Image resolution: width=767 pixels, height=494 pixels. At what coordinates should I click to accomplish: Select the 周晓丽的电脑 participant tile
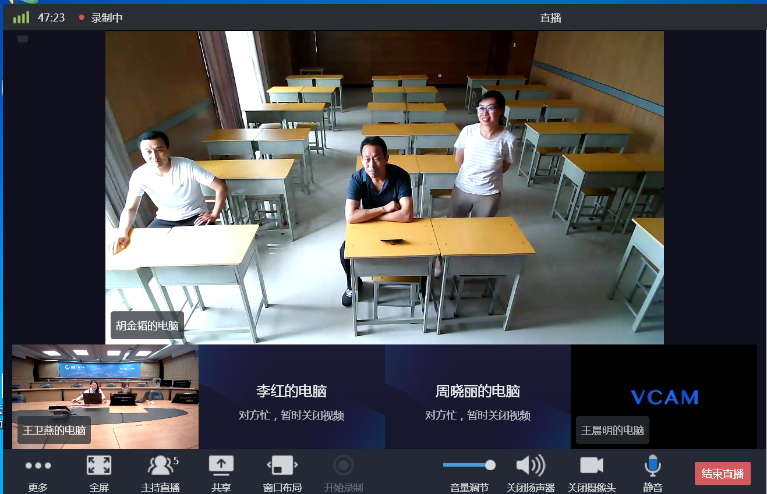477,397
